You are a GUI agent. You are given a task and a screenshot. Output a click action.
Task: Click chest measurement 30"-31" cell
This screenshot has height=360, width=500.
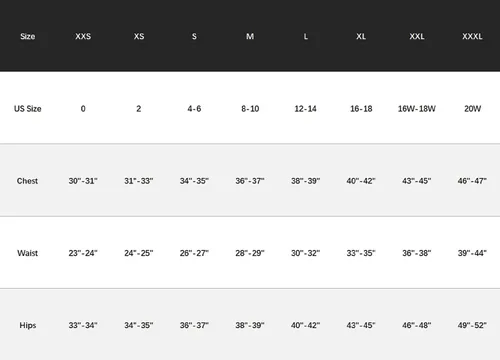tap(83, 181)
